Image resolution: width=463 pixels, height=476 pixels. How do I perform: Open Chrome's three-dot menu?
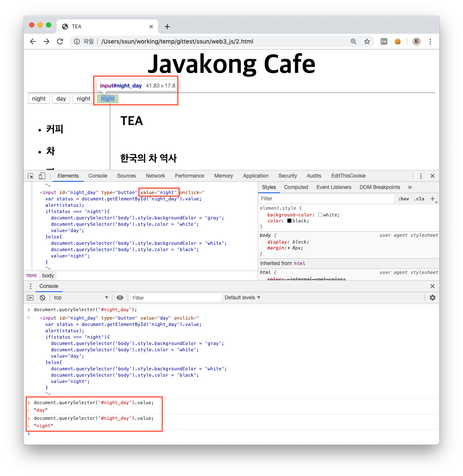click(430, 41)
